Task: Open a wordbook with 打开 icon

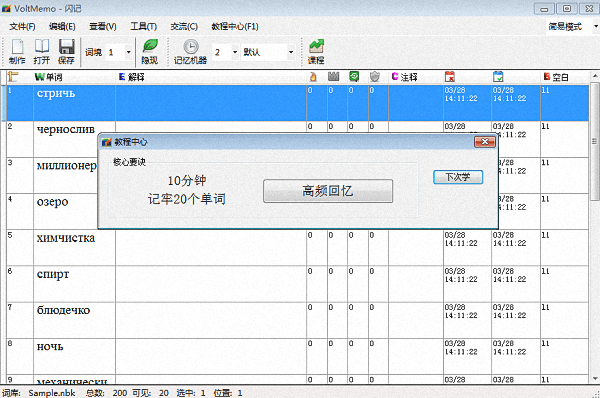Action: [42, 52]
